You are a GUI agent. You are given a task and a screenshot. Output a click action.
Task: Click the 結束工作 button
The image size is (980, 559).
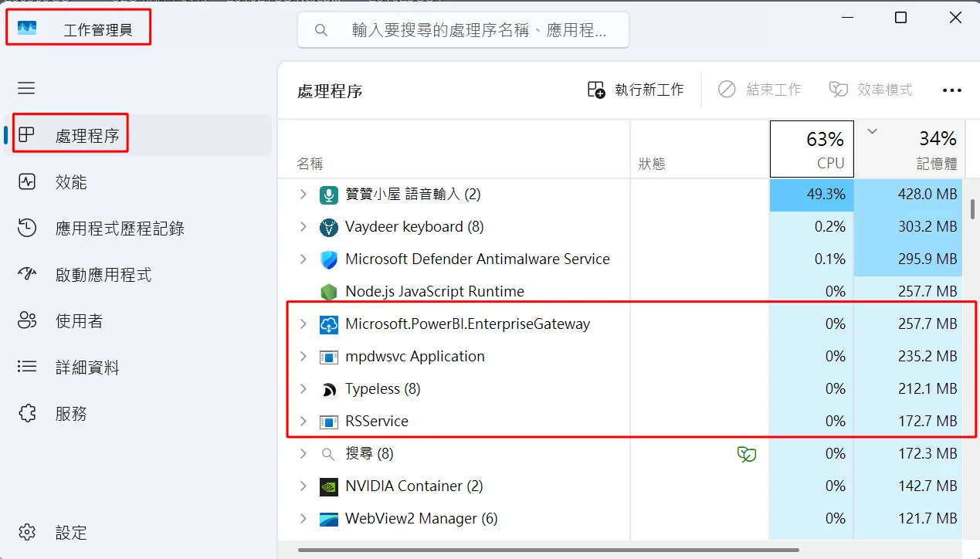click(759, 90)
